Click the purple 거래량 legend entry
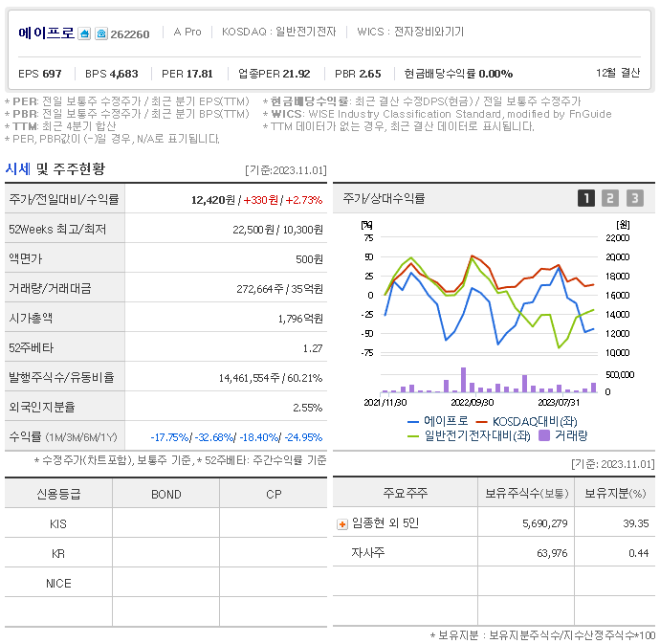This screenshot has width=660, height=644. (563, 435)
